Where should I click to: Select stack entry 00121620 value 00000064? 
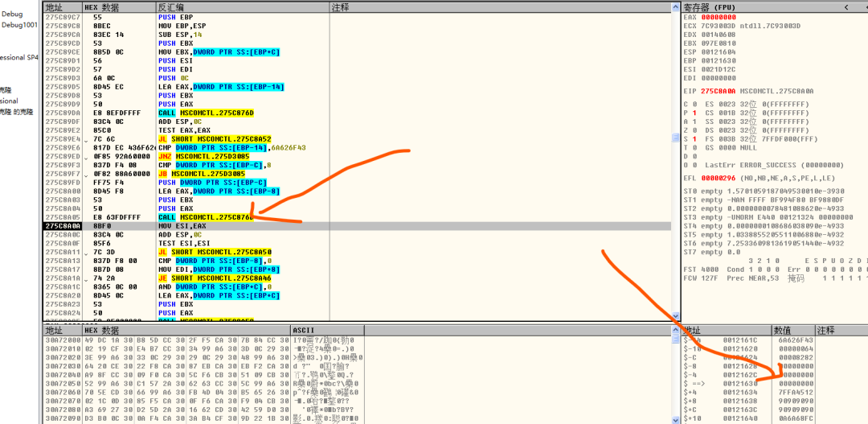pos(797,348)
